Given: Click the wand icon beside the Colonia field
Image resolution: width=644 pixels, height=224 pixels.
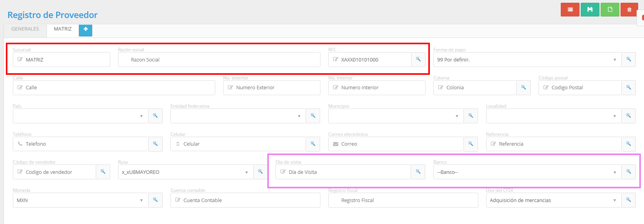Looking at the screenshot, I should 523,88.
